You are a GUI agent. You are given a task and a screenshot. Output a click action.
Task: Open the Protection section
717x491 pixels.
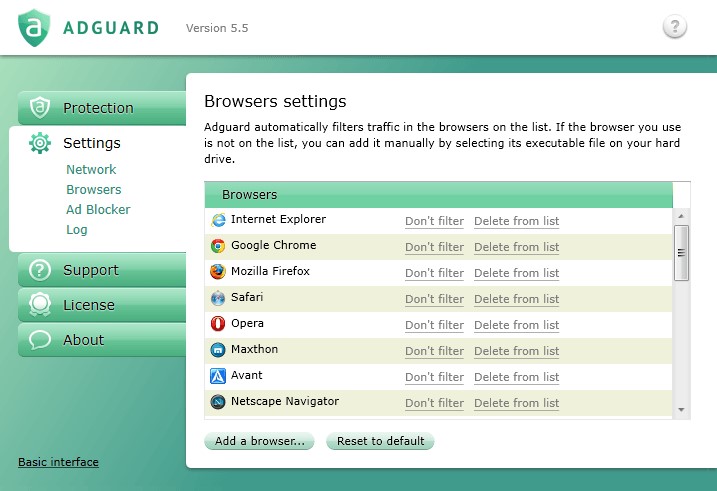tap(98, 108)
